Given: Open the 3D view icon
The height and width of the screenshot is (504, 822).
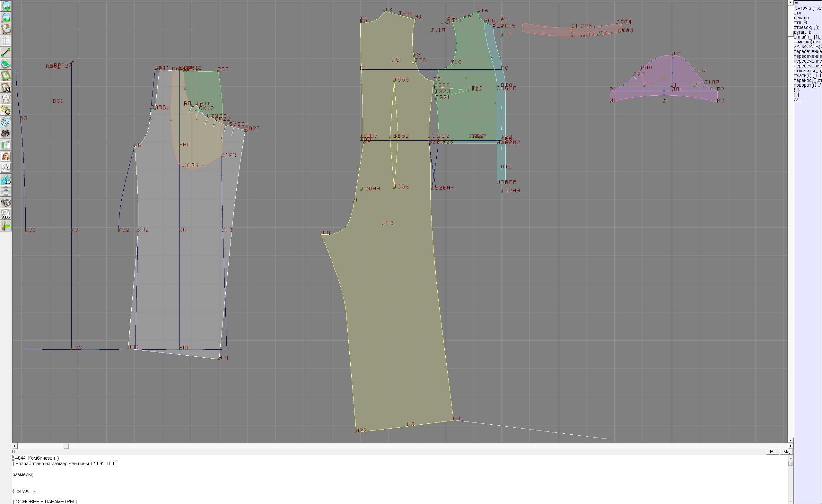Looking at the screenshot, I should pyautogui.click(x=6, y=180).
